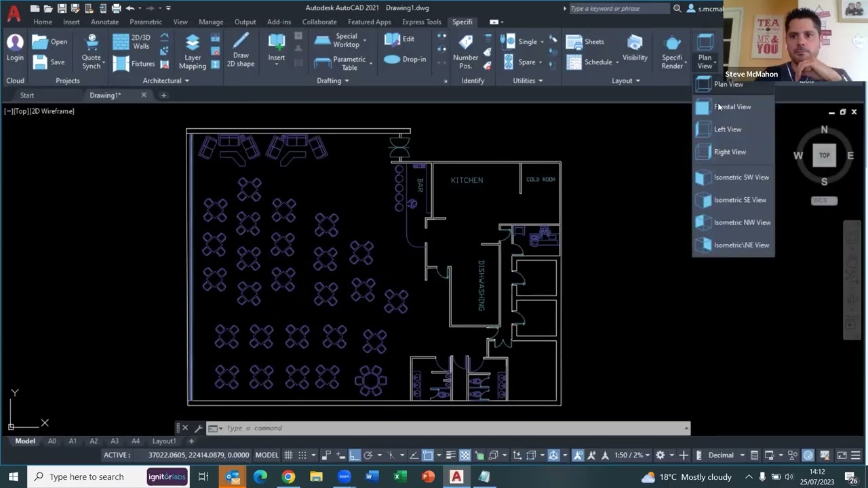Open the 2D/3D Walls tool

click(132, 42)
